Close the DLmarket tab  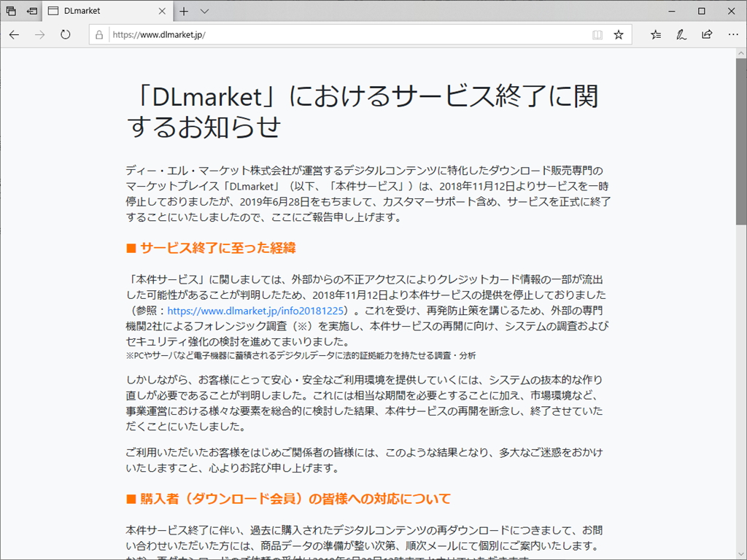[162, 11]
